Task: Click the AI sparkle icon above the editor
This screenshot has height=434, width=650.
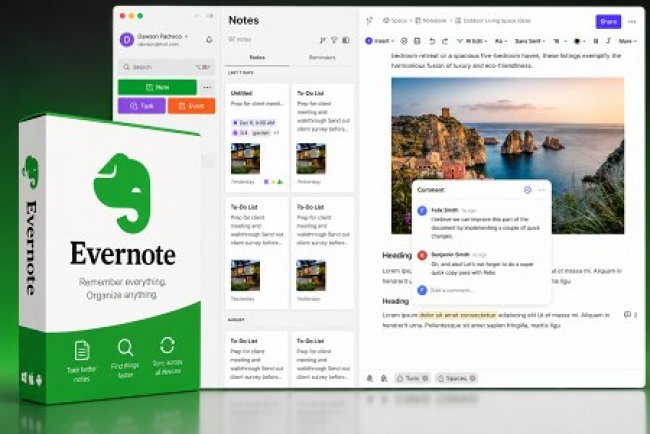Action: (x=369, y=20)
